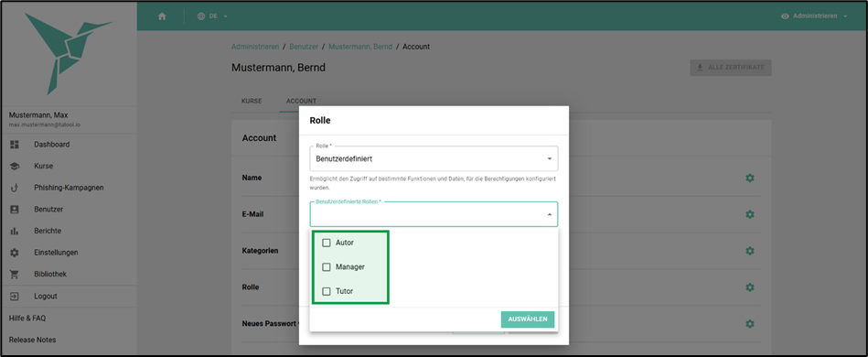
Task: Collapse Benutzerdefinierte Rollen with its arrow
Action: click(549, 214)
